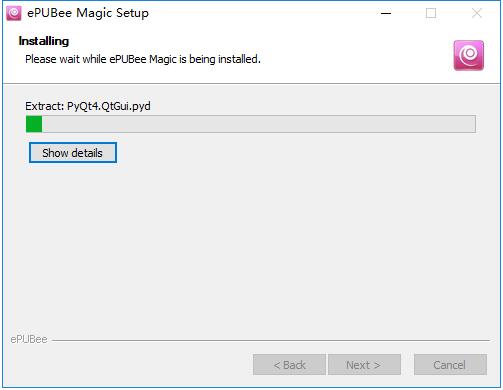Screen dimensions: 503x390
Task: Close the setup window with the X
Action: [477, 13]
